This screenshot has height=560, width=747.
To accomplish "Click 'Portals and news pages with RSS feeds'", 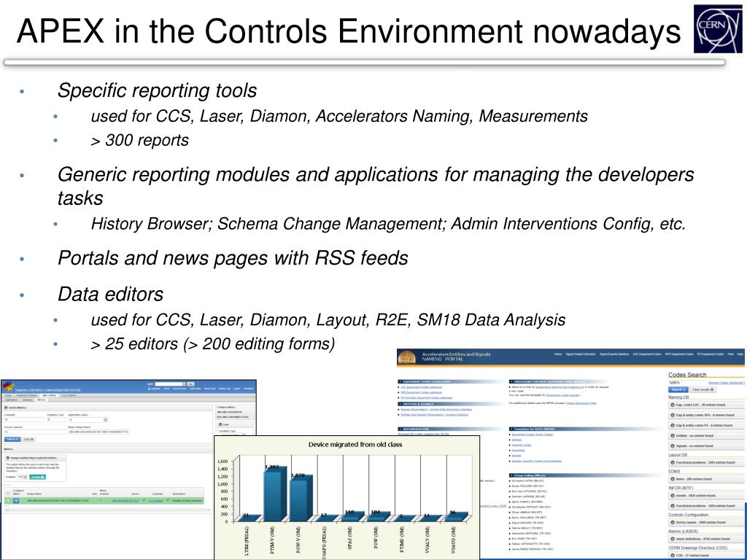I will 233,258.
